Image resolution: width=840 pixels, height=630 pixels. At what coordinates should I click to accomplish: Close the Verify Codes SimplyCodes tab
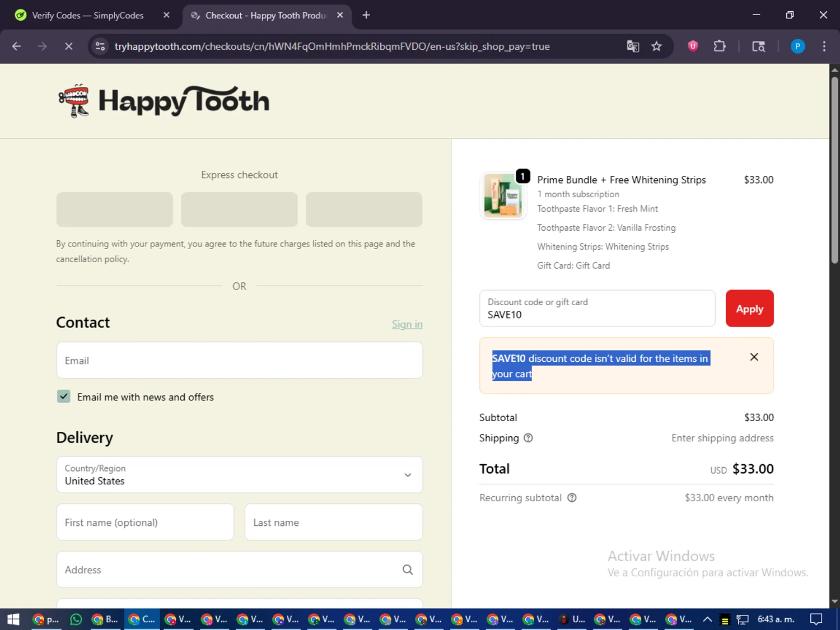coord(166,15)
